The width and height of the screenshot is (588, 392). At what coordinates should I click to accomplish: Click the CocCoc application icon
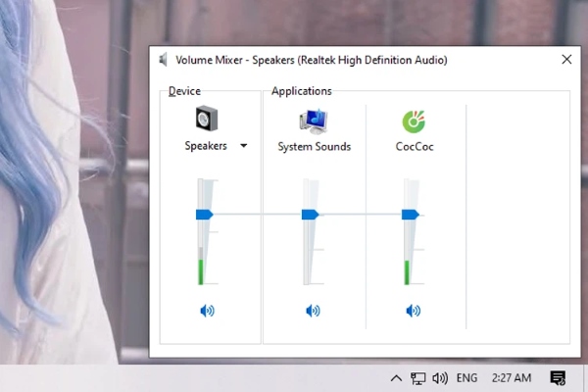[414, 122]
